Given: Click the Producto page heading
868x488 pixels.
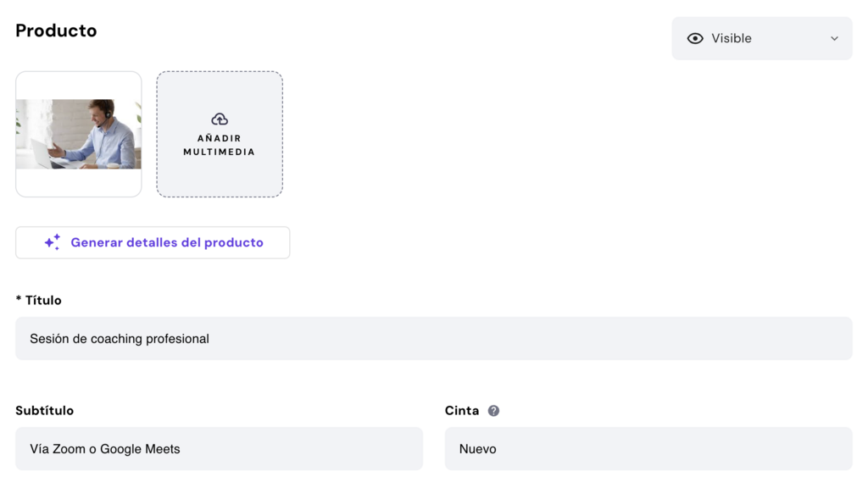Looking at the screenshot, I should pyautogui.click(x=56, y=30).
